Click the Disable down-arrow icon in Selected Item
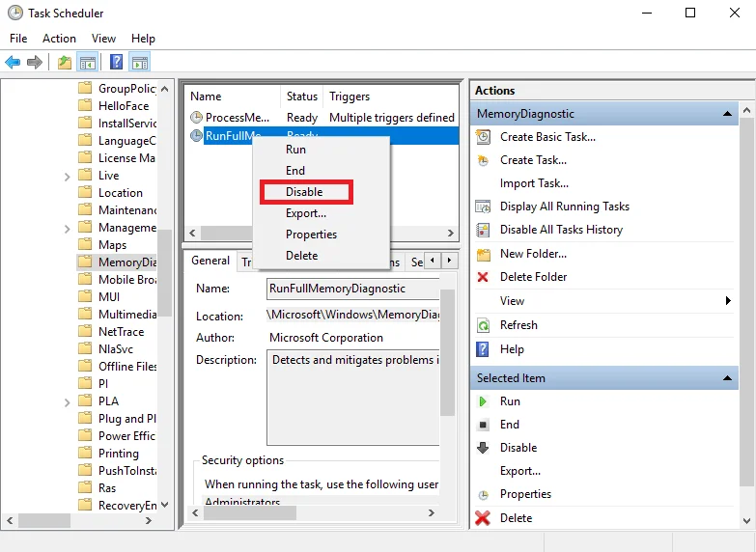 pyautogui.click(x=483, y=448)
